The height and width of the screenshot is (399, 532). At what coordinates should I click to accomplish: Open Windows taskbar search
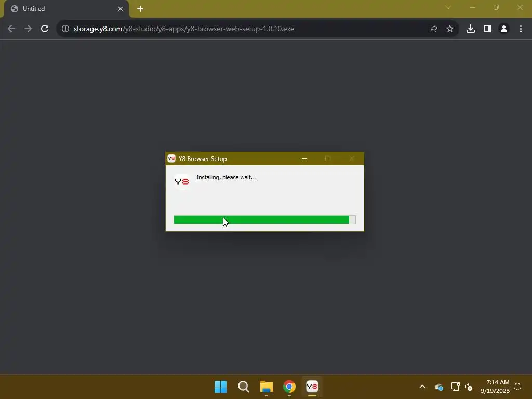(x=244, y=387)
